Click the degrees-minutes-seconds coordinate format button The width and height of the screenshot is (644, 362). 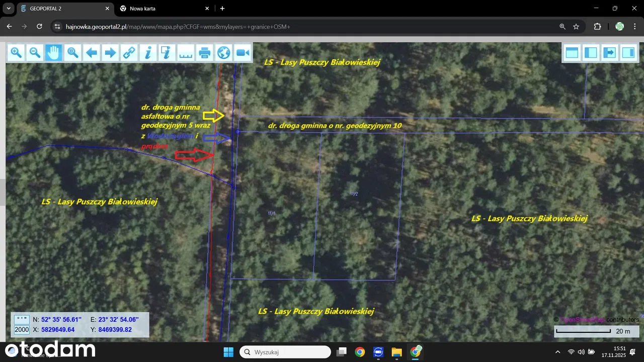coord(22,319)
